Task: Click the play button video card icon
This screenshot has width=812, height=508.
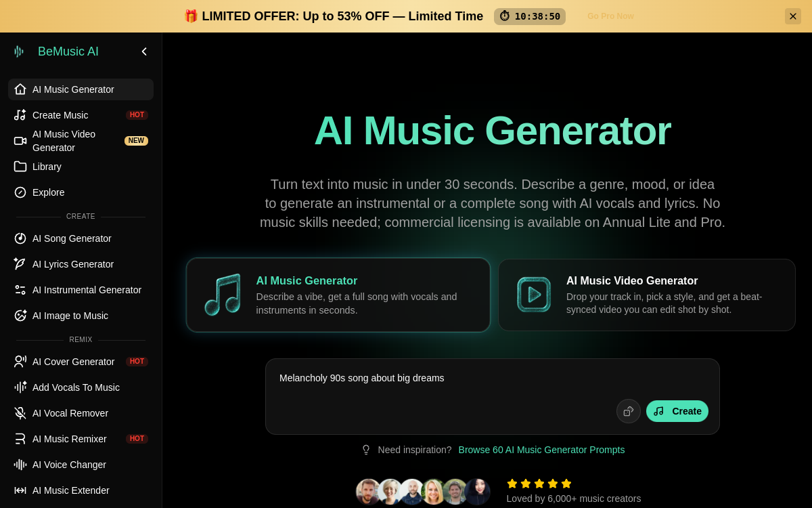Action: tap(534, 295)
